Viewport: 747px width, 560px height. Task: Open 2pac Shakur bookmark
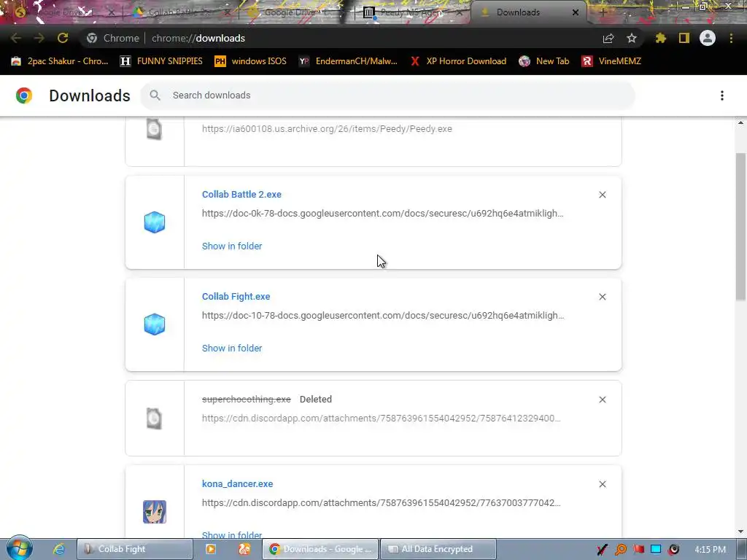(61, 61)
